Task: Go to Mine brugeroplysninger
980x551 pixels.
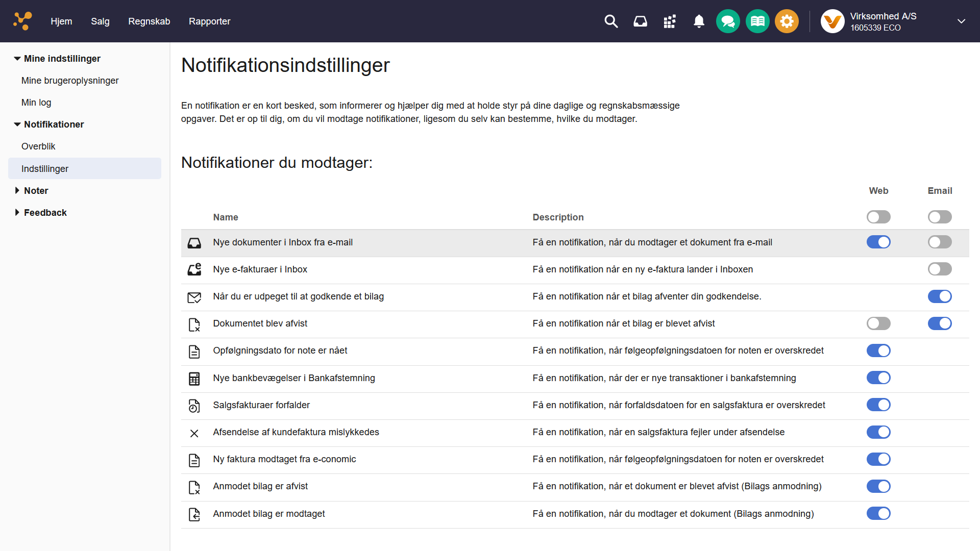Action: [x=70, y=80]
